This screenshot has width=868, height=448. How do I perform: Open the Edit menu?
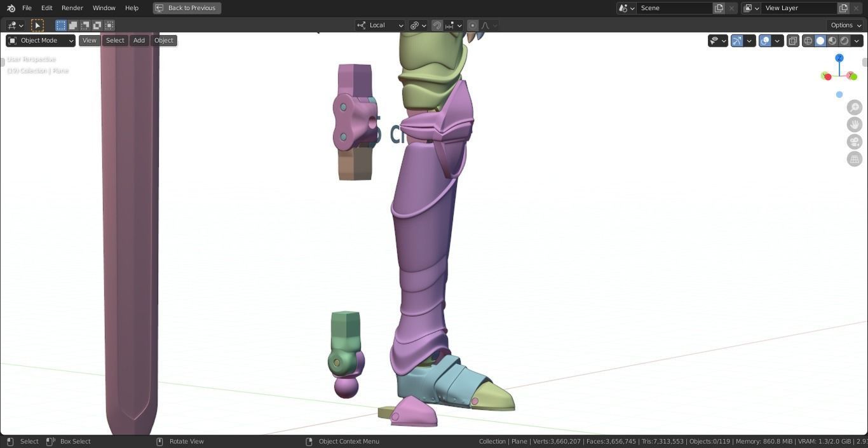pos(47,8)
